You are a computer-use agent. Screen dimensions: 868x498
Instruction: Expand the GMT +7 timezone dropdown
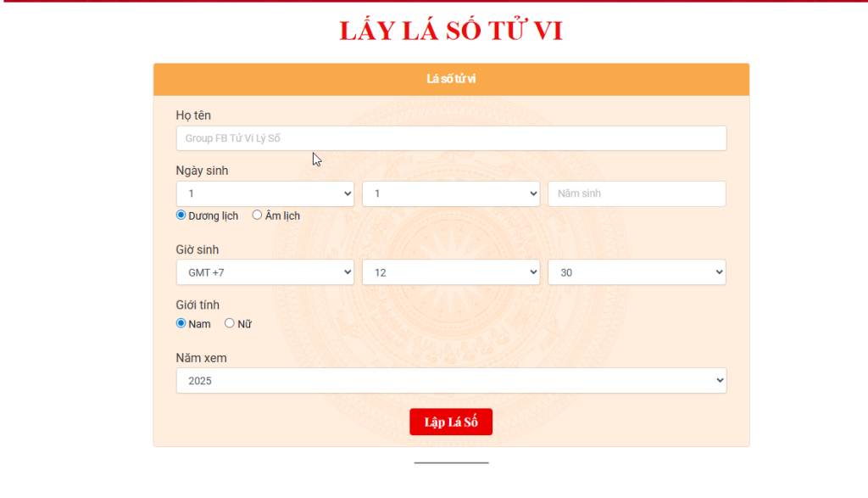tap(264, 272)
